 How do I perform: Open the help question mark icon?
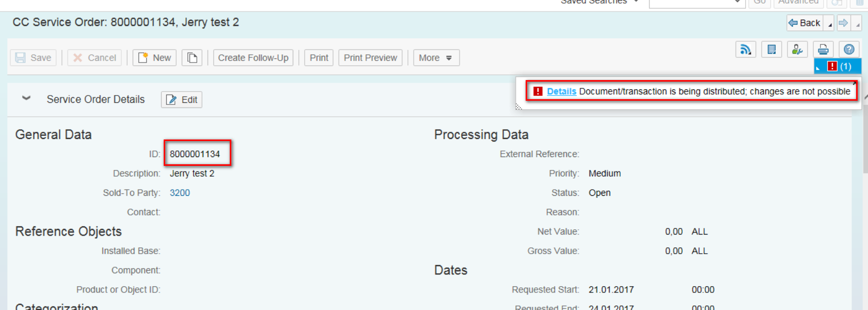click(x=849, y=50)
